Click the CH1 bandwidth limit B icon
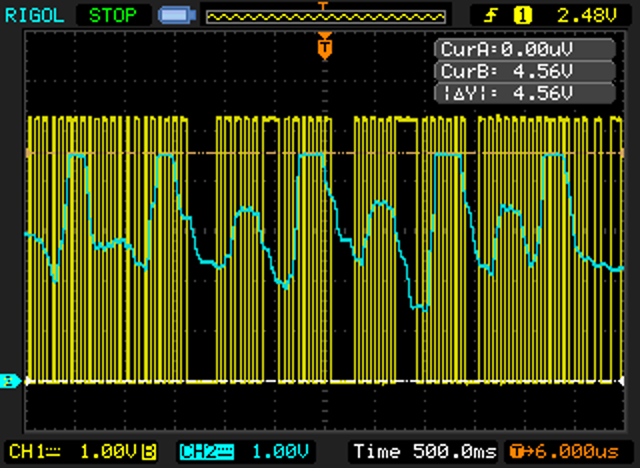 tap(150, 452)
